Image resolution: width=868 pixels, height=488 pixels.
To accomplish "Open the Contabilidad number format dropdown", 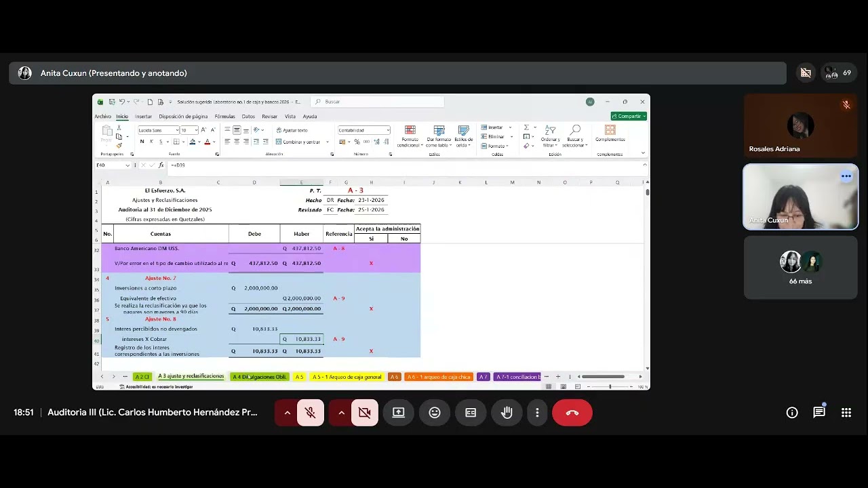I will 388,130.
